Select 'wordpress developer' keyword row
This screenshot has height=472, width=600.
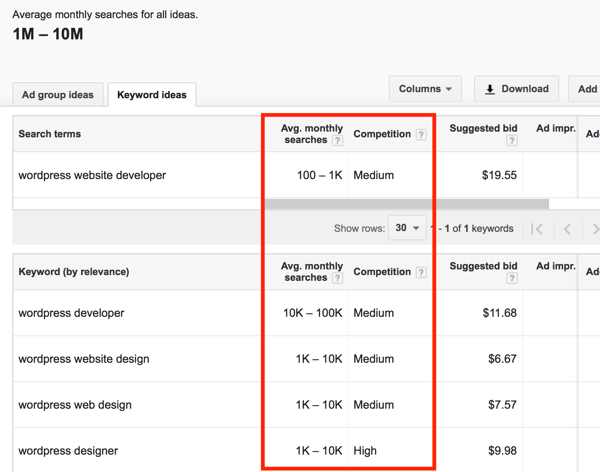click(x=71, y=313)
